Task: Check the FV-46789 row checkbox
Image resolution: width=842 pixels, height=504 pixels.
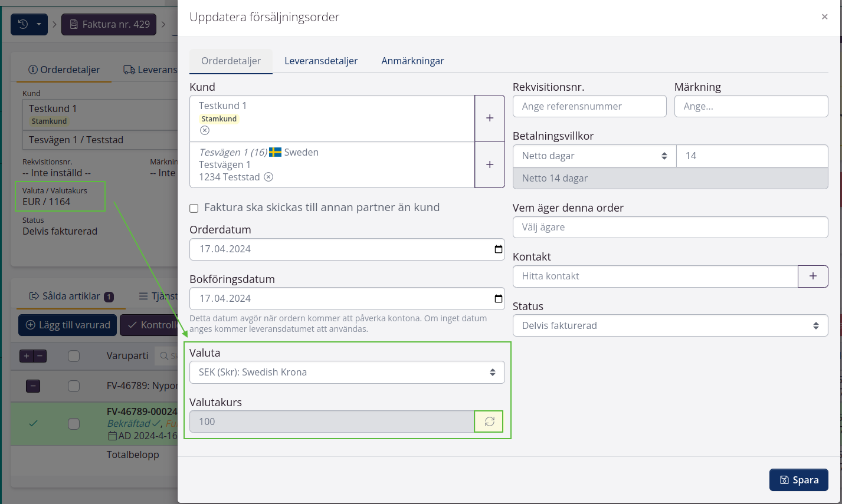Action: coord(74,386)
